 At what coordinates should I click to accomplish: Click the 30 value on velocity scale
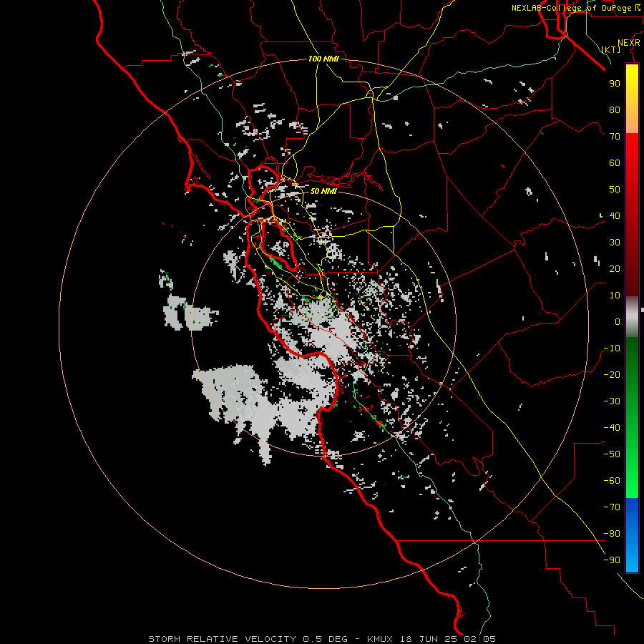click(x=615, y=243)
